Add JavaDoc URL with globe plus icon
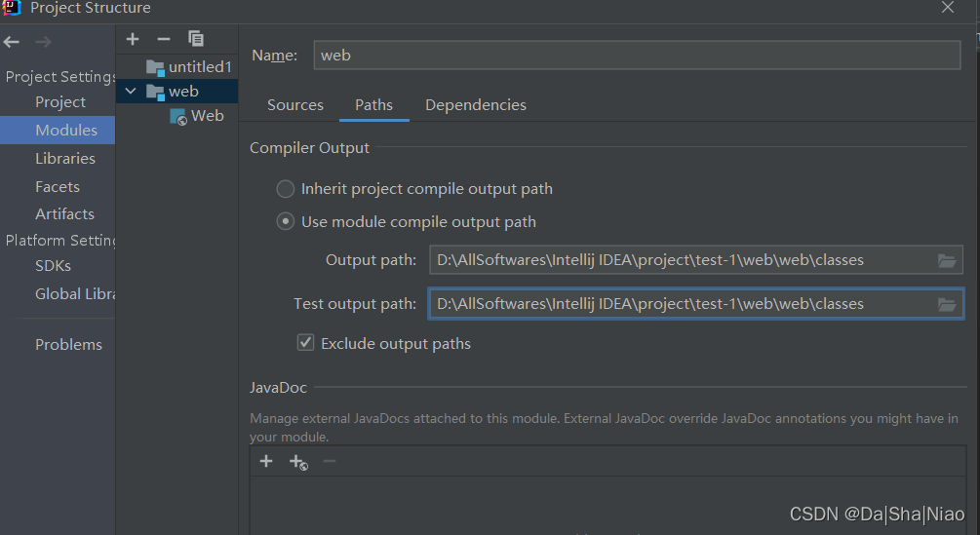 [x=298, y=462]
